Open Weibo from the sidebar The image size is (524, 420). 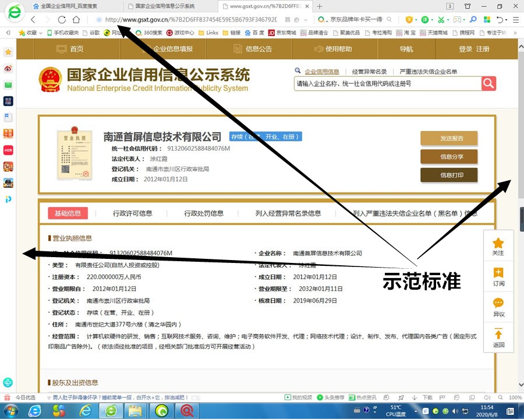pyautogui.click(x=8, y=69)
